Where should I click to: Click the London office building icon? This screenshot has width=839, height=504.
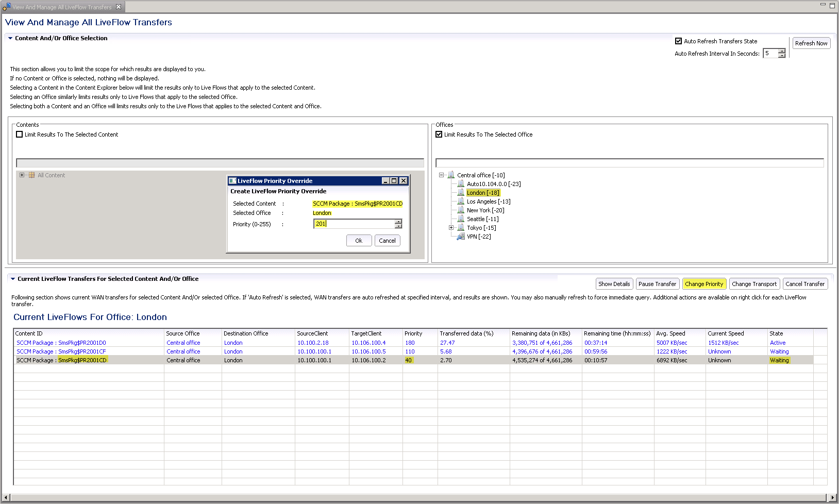pyautogui.click(x=461, y=193)
